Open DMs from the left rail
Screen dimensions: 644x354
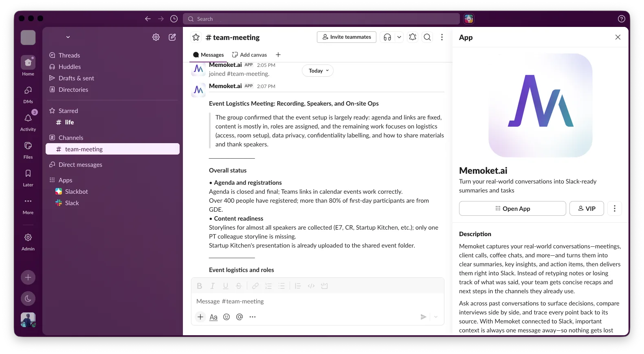[x=28, y=94]
